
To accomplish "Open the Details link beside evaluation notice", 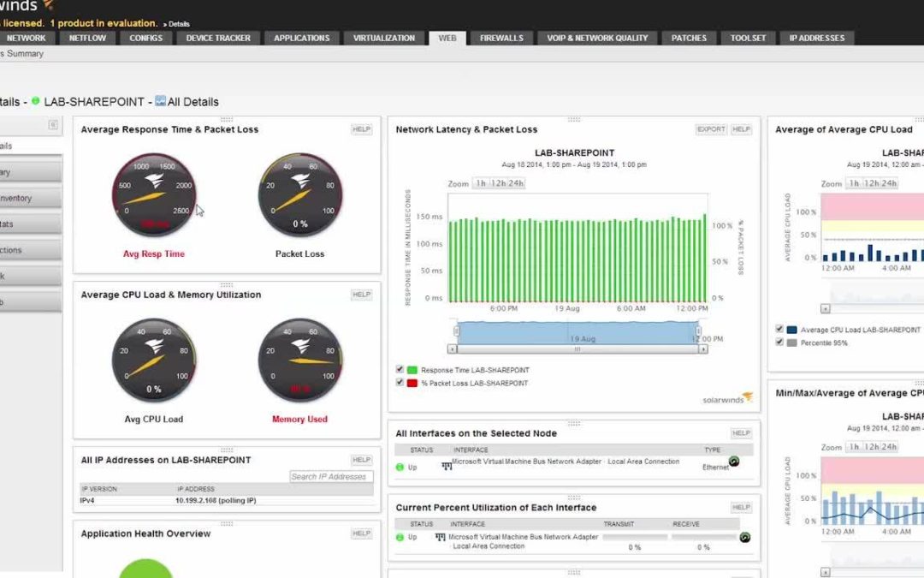I will pos(179,24).
